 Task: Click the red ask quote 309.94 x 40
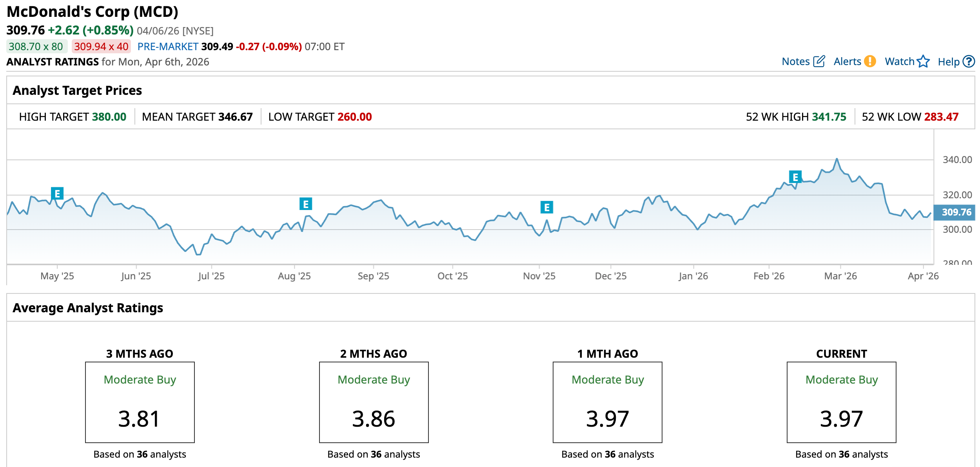(x=101, y=47)
